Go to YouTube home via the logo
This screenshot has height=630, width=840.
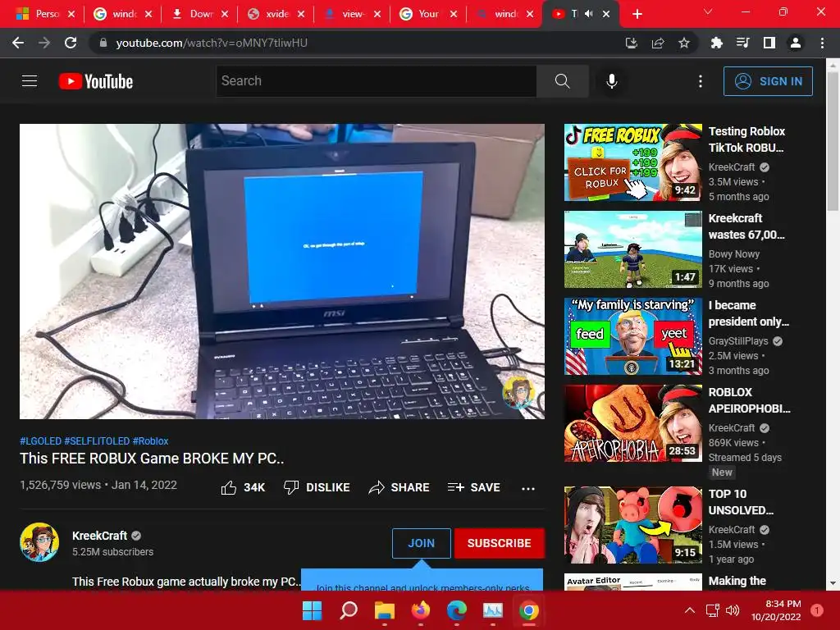(96, 81)
